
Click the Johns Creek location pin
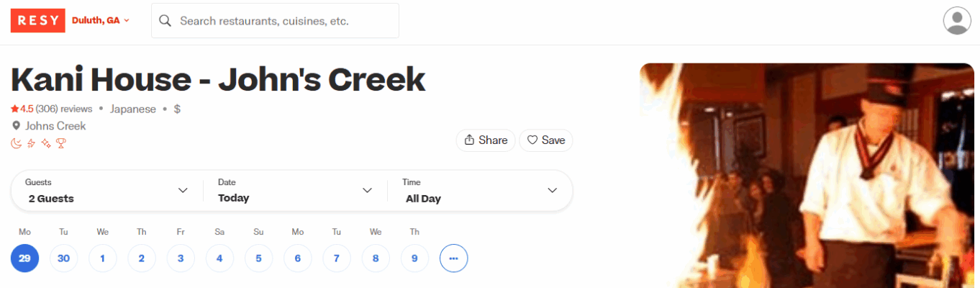pyautogui.click(x=16, y=126)
